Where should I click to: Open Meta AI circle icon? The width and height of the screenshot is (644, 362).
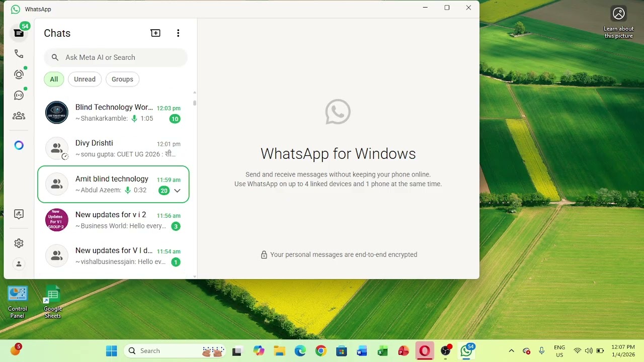point(19,145)
